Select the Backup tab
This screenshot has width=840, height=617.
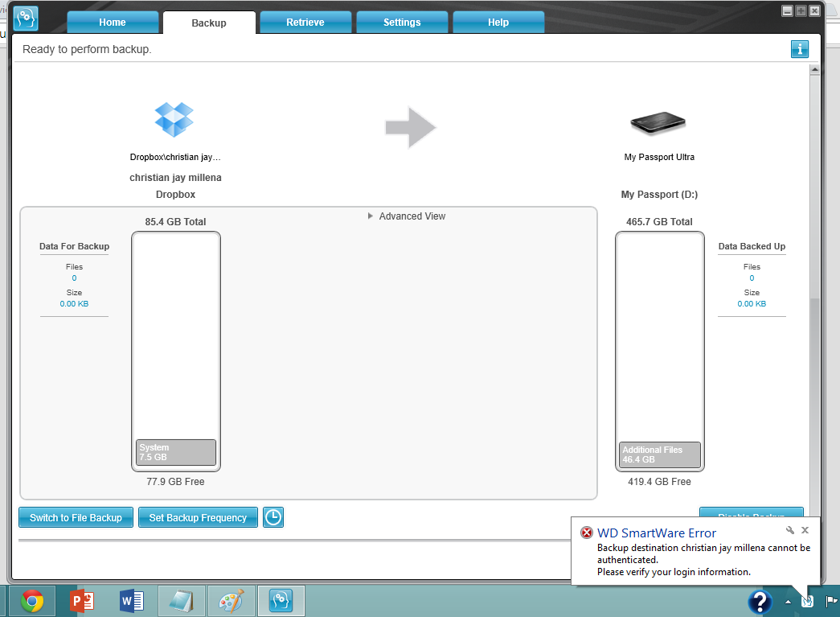(x=209, y=23)
